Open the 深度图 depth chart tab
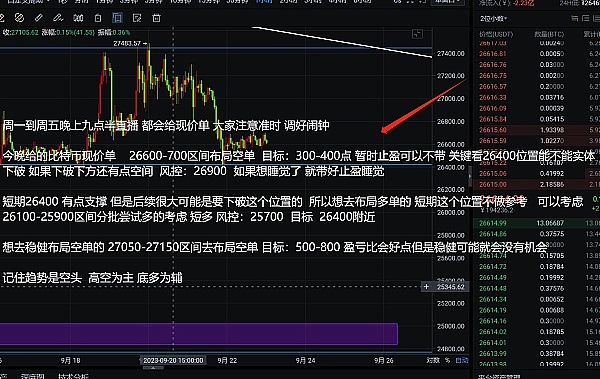The width and height of the screenshot is (600, 379). (x=33, y=376)
